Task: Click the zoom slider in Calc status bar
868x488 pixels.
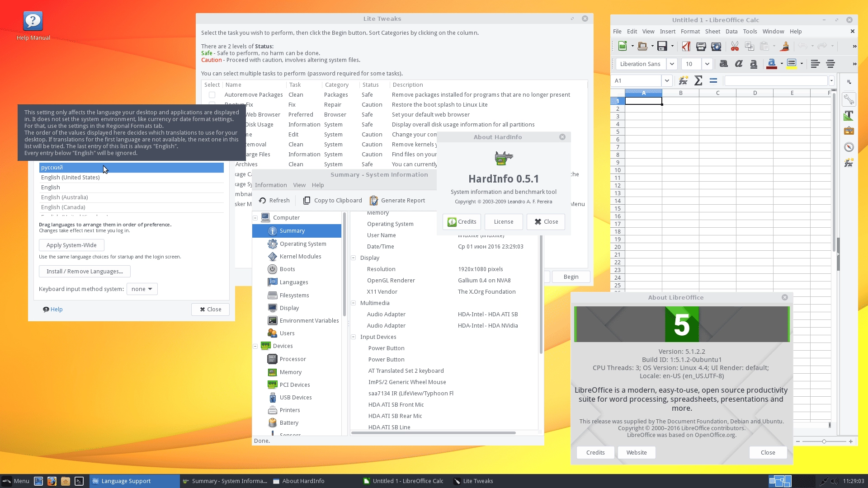Action: click(x=824, y=441)
